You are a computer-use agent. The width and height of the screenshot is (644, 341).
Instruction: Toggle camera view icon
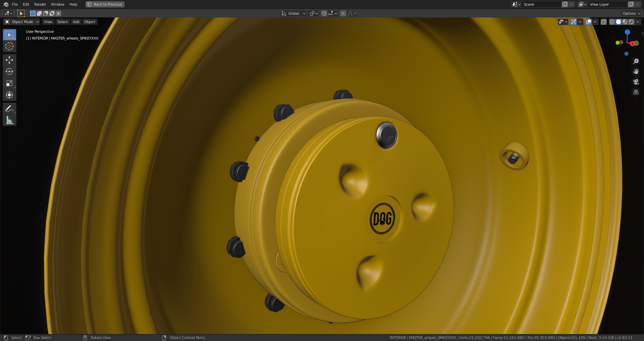(636, 82)
